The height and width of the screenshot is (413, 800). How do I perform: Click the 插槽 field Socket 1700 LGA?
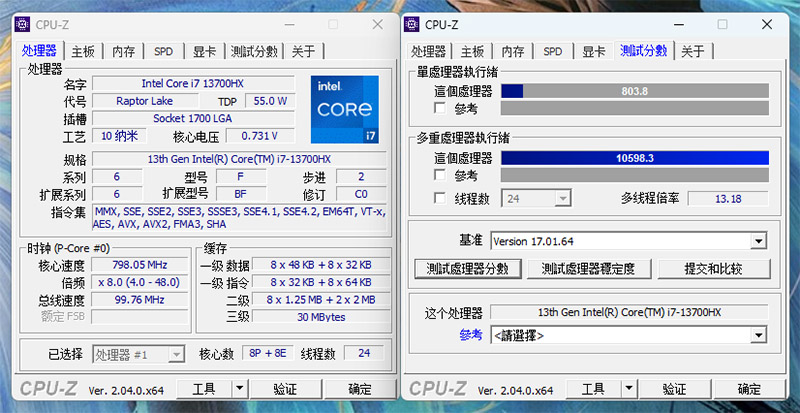click(193, 118)
